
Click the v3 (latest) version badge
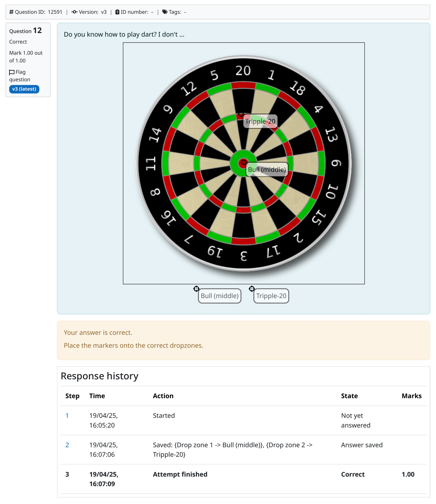coord(24,89)
